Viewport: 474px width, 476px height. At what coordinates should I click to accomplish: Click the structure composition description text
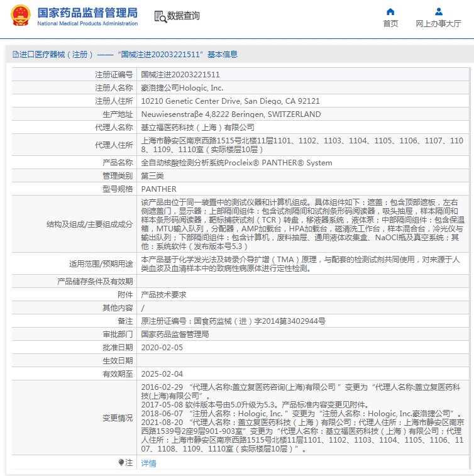pyautogui.click(x=302, y=224)
